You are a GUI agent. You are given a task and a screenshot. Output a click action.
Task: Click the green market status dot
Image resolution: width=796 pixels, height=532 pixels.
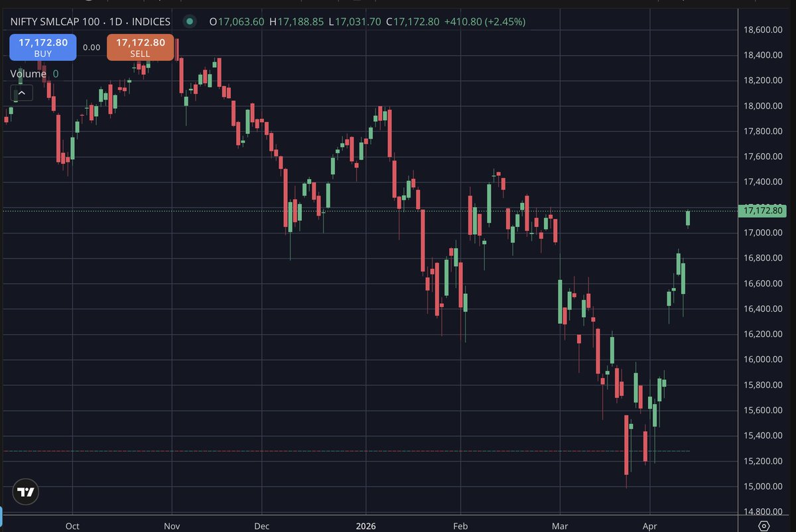(x=190, y=21)
